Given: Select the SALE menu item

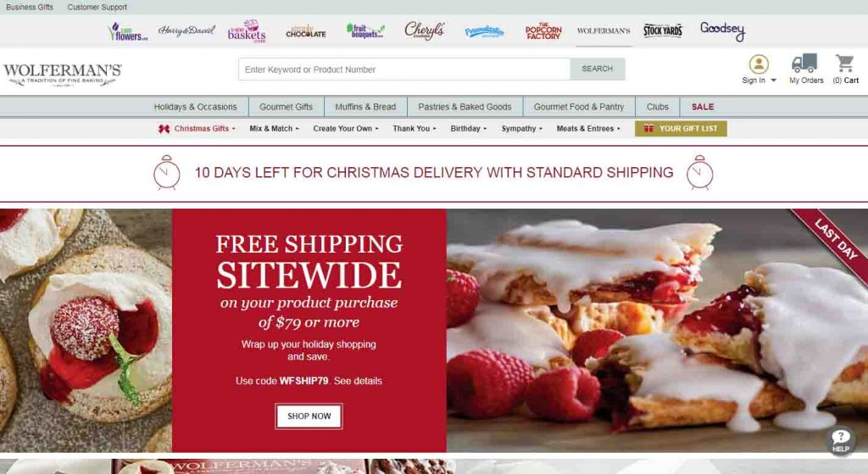Looking at the screenshot, I should [703, 107].
